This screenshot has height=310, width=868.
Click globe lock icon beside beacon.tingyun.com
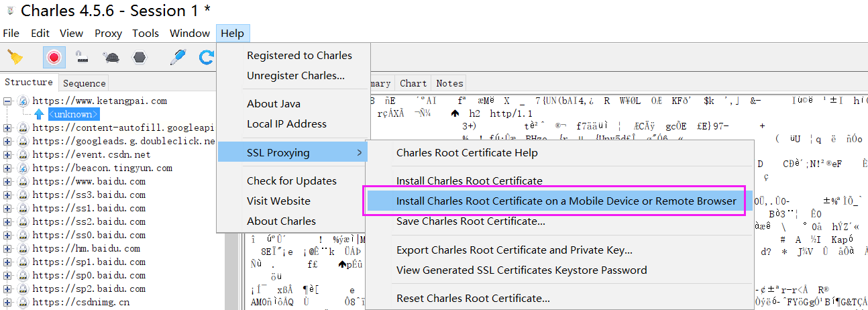[22, 168]
